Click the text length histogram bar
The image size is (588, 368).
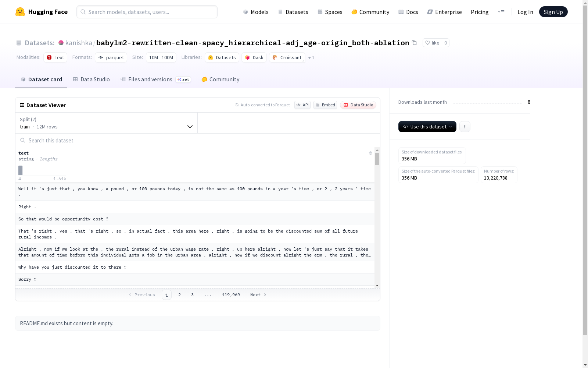tap(21, 170)
